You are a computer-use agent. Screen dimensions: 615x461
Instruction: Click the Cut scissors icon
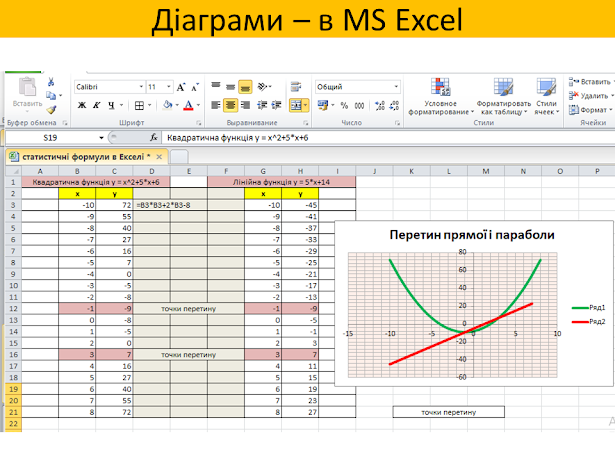pyautogui.click(x=51, y=82)
